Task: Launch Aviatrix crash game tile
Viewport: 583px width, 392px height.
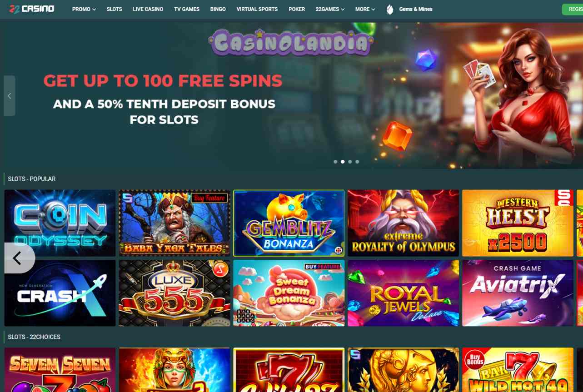Action: [x=518, y=293]
